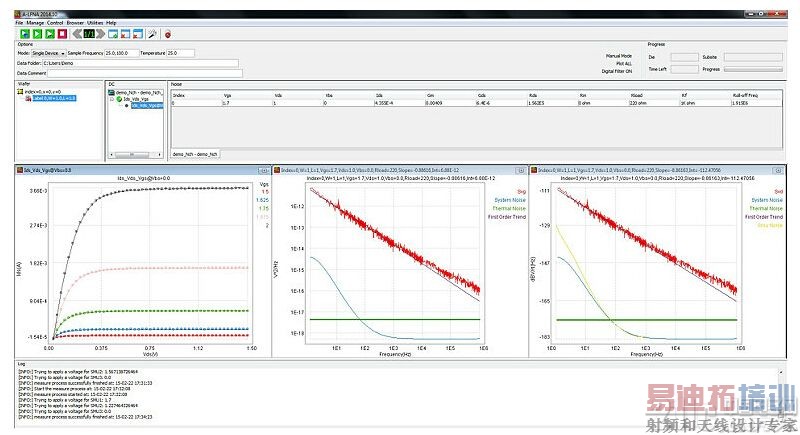Click the green step-run icon beside stop
Screen dimensions: 800x435
click(x=49, y=34)
